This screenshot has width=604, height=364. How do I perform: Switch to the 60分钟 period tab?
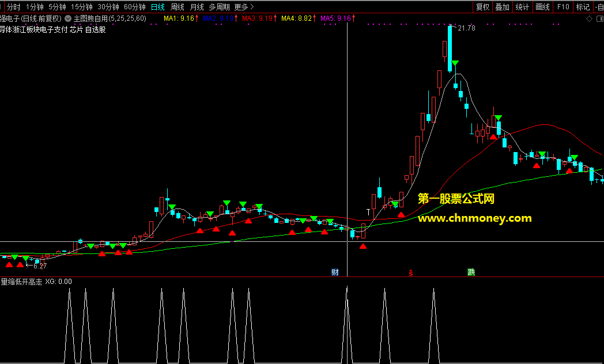point(135,7)
